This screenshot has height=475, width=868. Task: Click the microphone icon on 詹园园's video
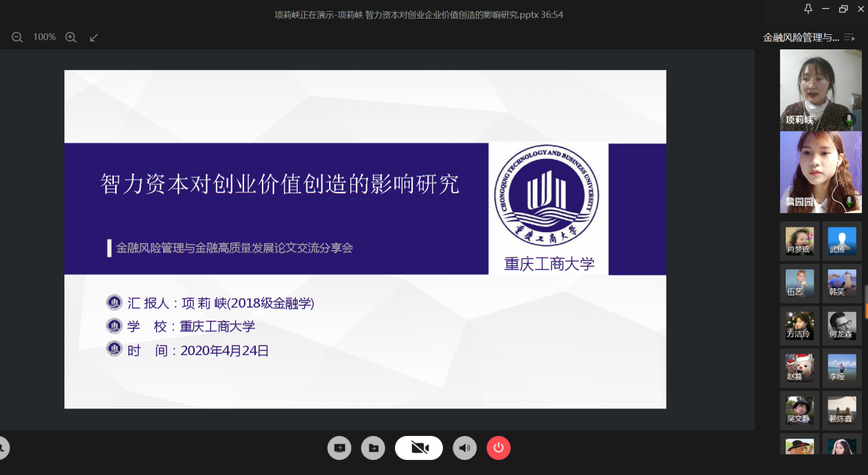(x=849, y=202)
